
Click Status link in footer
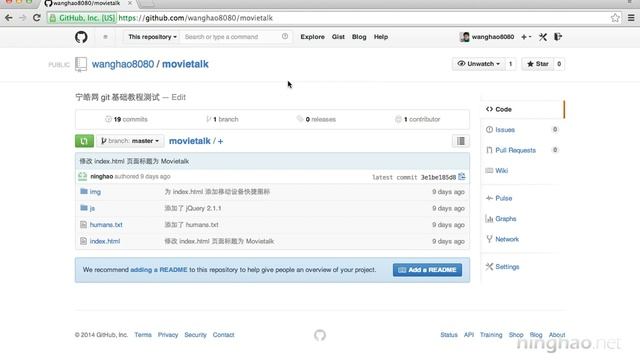click(x=449, y=335)
